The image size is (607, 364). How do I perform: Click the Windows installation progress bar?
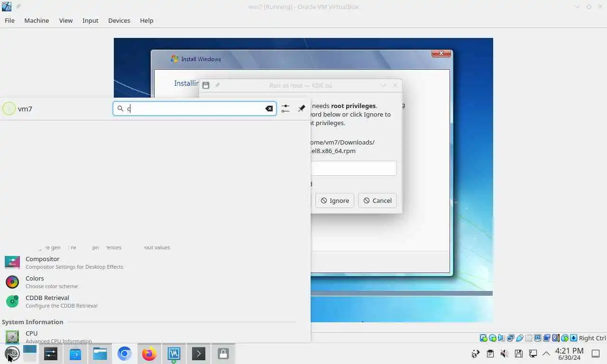[401, 293]
